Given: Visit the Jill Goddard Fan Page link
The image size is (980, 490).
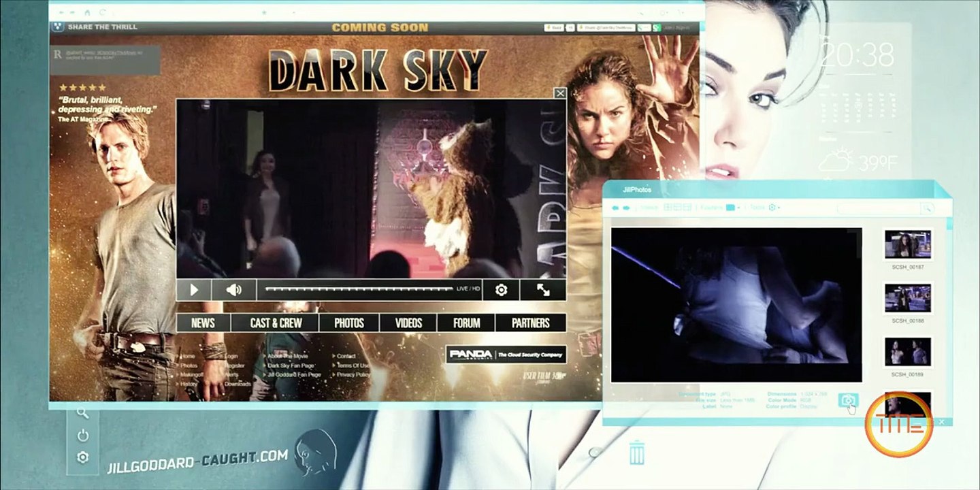Looking at the screenshot, I should tap(294, 375).
